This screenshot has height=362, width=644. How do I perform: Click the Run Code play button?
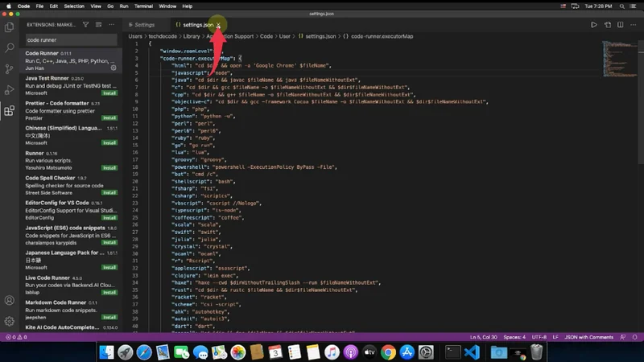[594, 25]
